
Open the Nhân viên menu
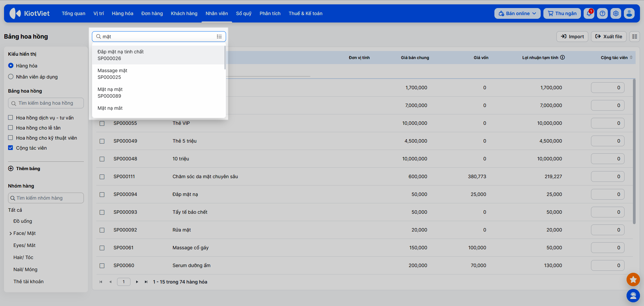tap(217, 13)
